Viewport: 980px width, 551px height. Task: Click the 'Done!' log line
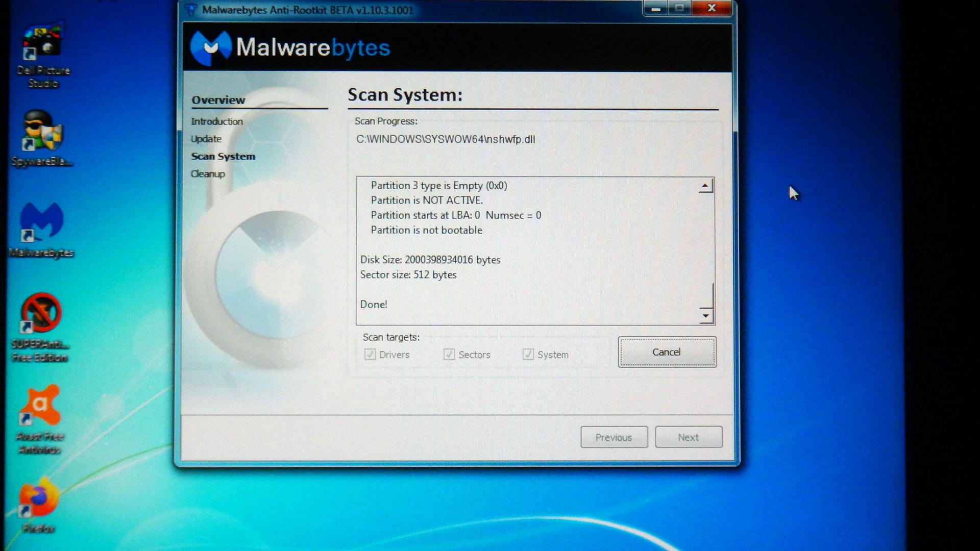[374, 305]
